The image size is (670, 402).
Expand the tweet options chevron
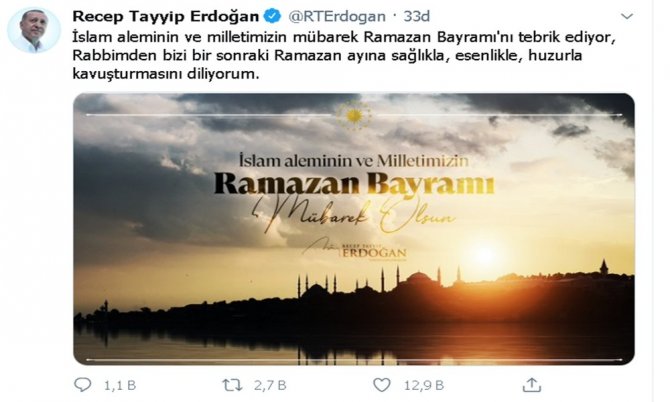point(626,17)
